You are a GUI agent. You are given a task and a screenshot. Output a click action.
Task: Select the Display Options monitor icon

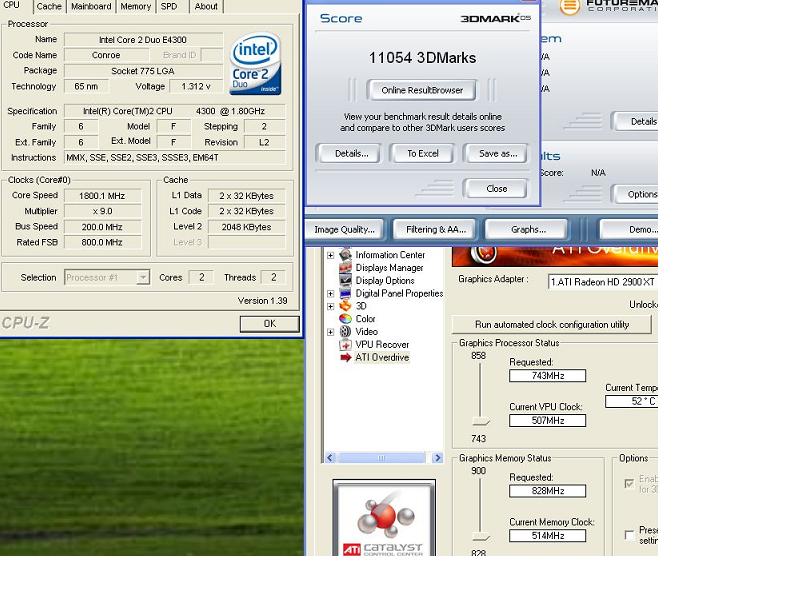pos(345,280)
